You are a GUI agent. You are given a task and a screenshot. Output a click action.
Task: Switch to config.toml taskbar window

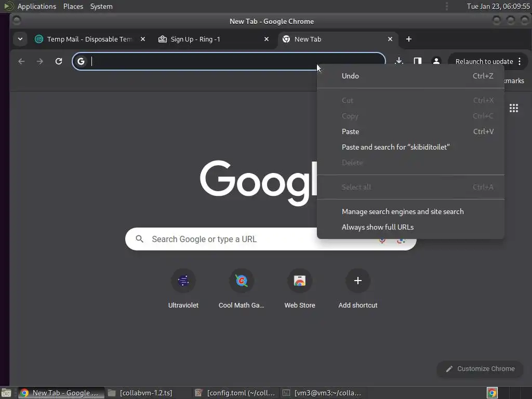236,393
